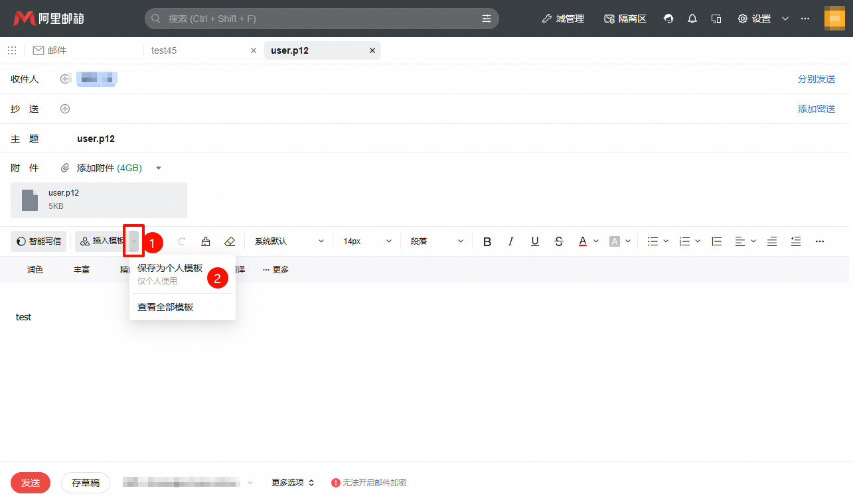
Task: Open search filter options icon
Action: tap(487, 19)
